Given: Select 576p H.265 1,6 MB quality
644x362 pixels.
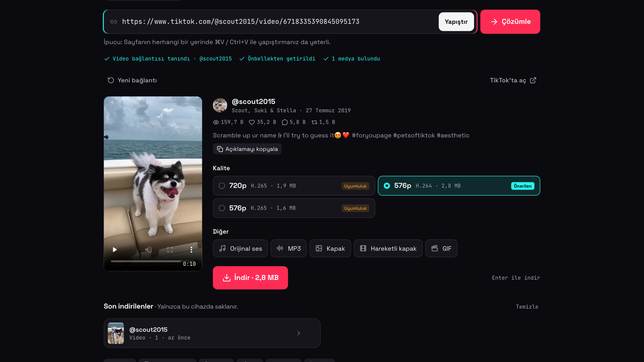Looking at the screenshot, I should tap(294, 208).
